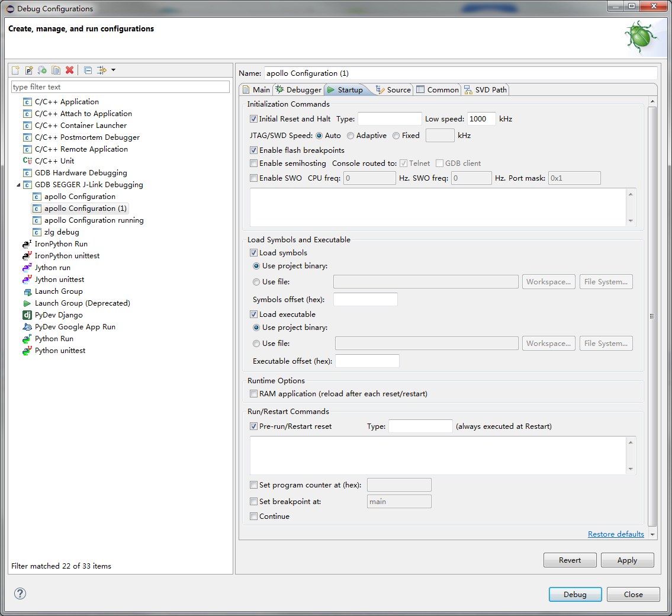Click the Startup tab vertical scrollbar
Image resolution: width=672 pixels, height=616 pixels.
652,316
